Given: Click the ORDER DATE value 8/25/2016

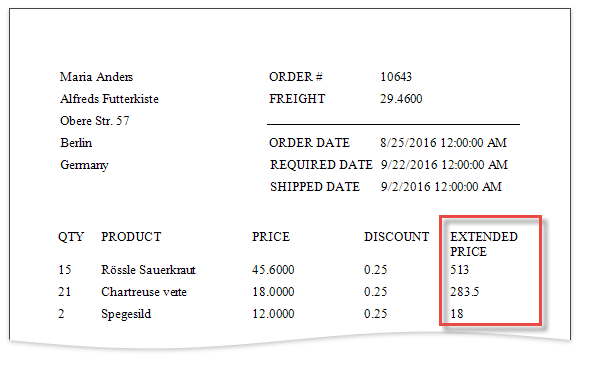Looking at the screenshot, I should [443, 143].
